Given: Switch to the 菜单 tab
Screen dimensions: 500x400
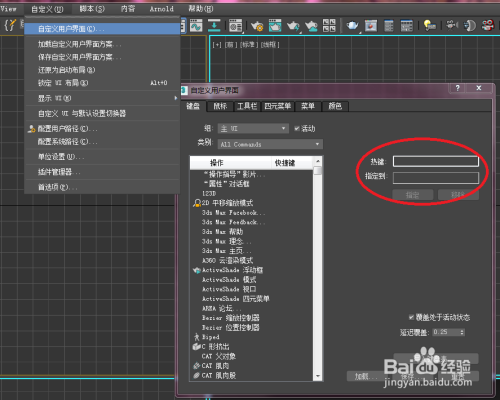Looking at the screenshot, I should coord(308,106).
